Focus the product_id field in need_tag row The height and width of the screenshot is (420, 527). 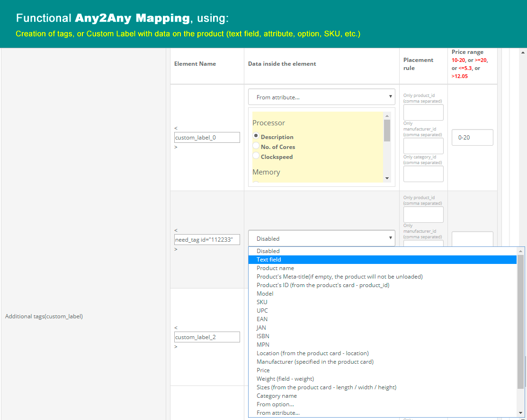point(423,215)
